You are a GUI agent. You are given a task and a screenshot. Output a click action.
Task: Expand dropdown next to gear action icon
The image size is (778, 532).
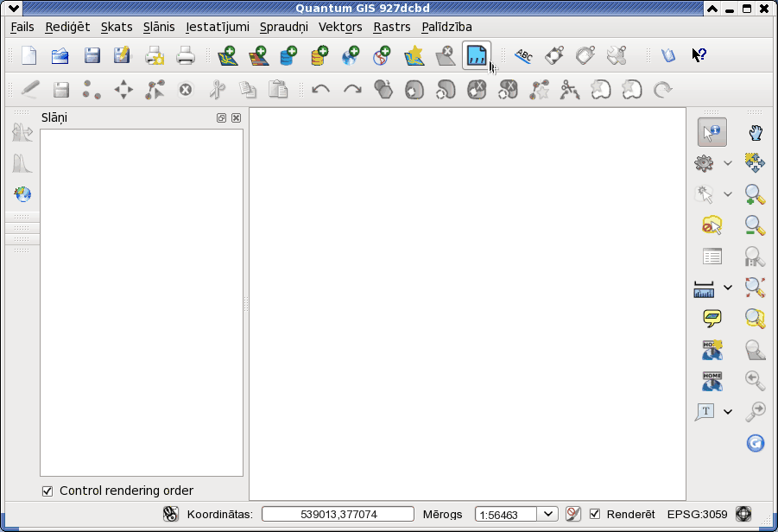coord(727,162)
